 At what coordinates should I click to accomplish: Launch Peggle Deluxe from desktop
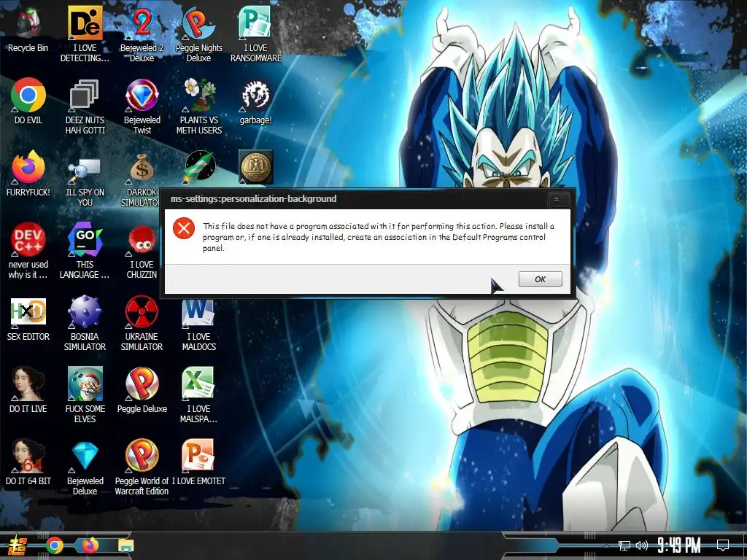pyautogui.click(x=142, y=391)
